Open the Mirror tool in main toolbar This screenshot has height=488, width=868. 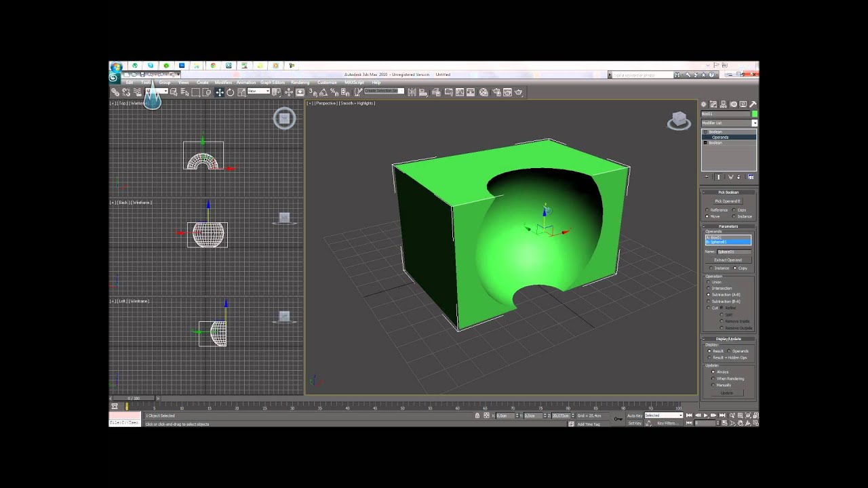[412, 92]
